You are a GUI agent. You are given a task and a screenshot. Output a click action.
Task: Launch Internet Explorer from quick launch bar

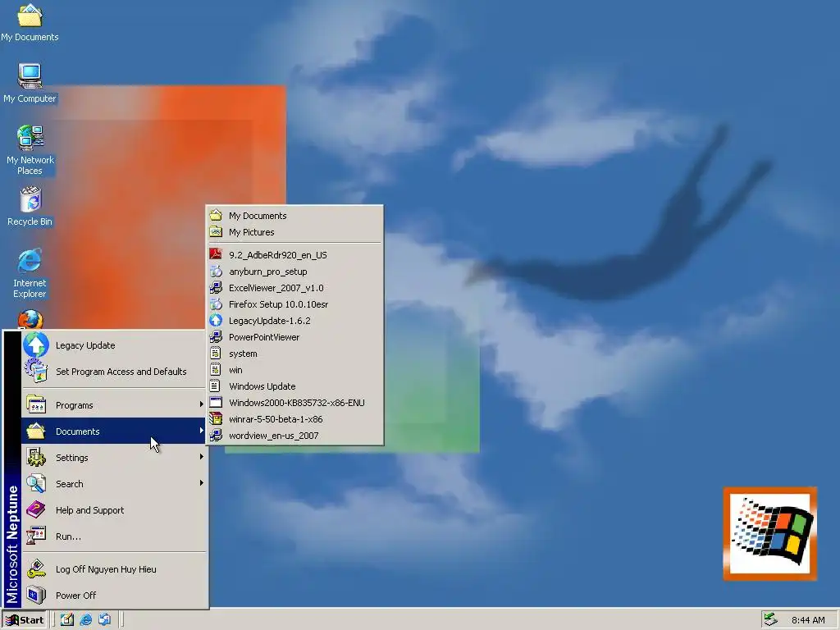tap(85, 620)
